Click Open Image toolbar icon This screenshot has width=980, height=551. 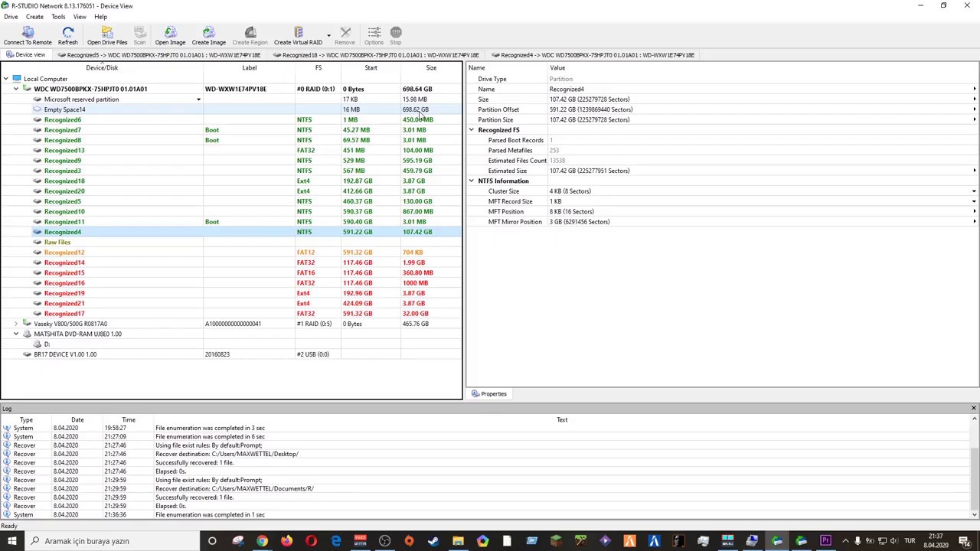(170, 36)
